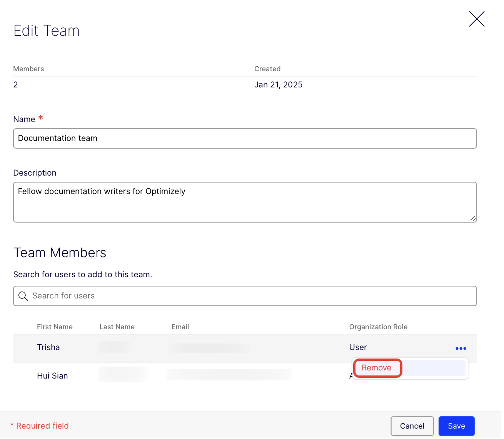Close the Edit Team dialog

476,19
